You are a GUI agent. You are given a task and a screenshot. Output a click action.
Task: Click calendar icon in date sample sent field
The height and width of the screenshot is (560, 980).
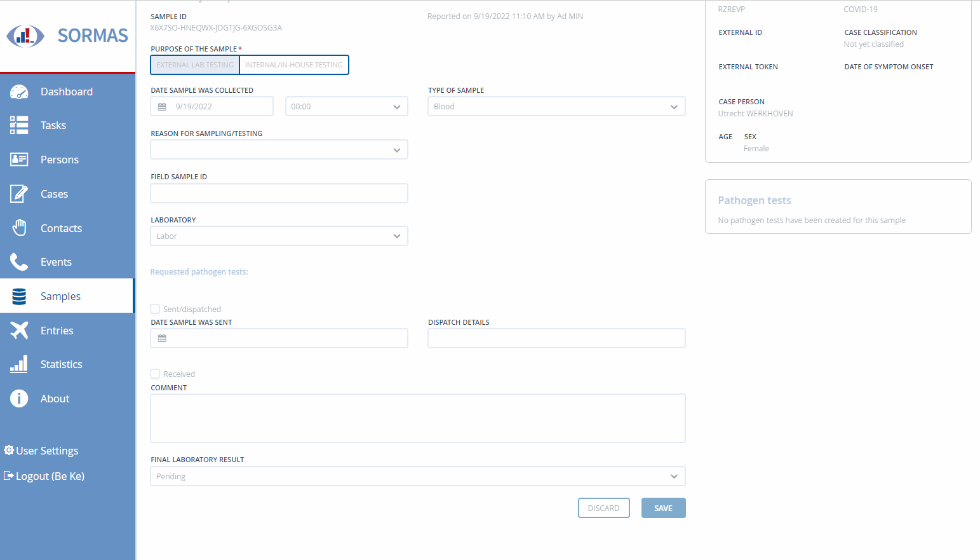[162, 338]
